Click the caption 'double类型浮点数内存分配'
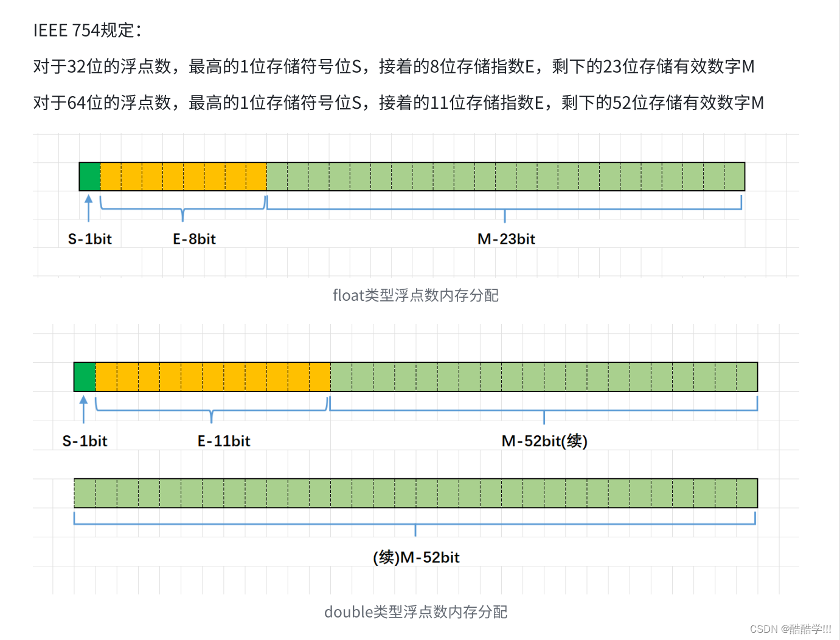 pyautogui.click(x=415, y=611)
